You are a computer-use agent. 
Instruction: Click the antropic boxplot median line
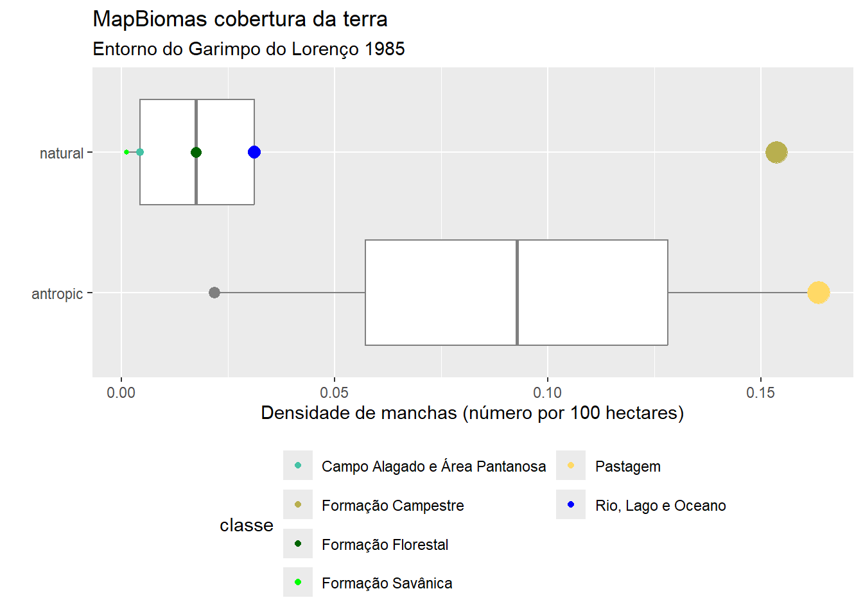point(517,293)
